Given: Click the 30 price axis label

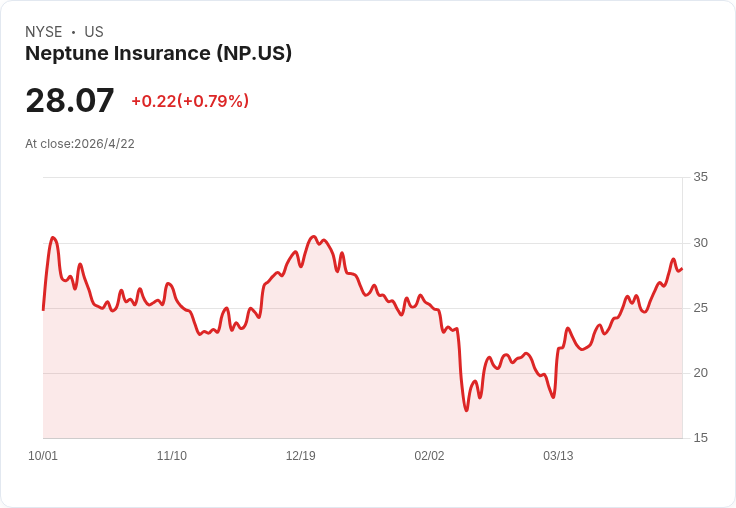Looking at the screenshot, I should pyautogui.click(x=700, y=243).
